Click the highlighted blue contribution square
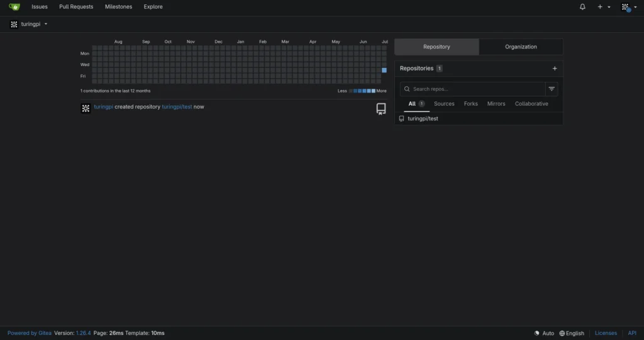Viewport: 644px width, 340px height. (384, 71)
